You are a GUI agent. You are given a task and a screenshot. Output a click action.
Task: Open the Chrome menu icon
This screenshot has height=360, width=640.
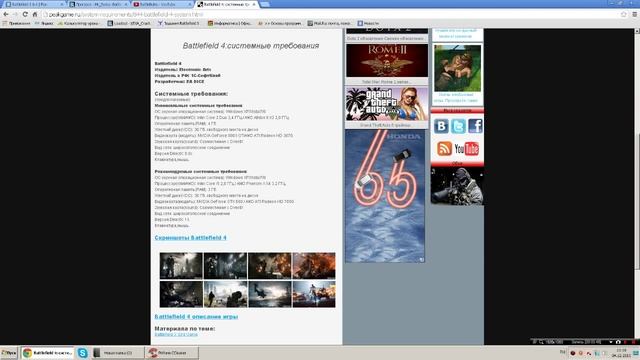coord(635,14)
